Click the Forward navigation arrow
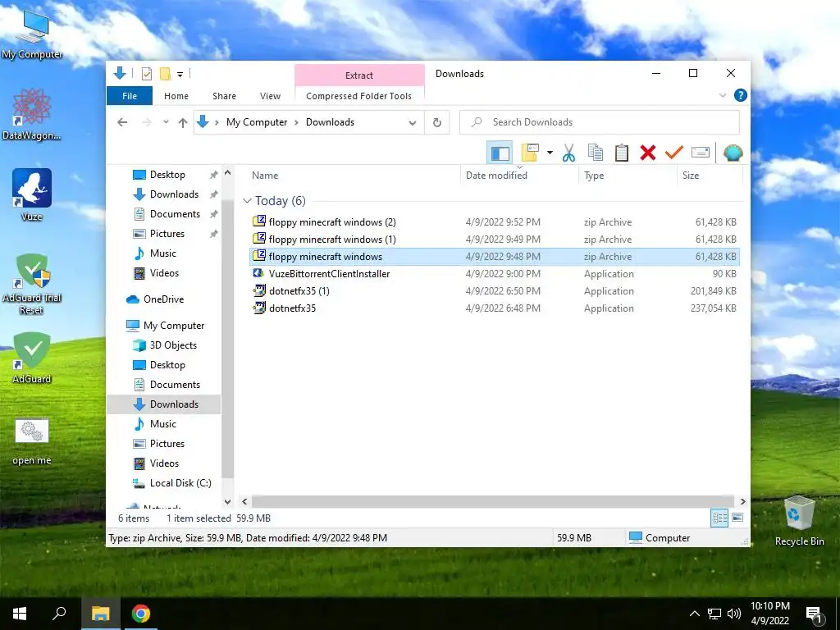840x630 pixels. click(146, 123)
